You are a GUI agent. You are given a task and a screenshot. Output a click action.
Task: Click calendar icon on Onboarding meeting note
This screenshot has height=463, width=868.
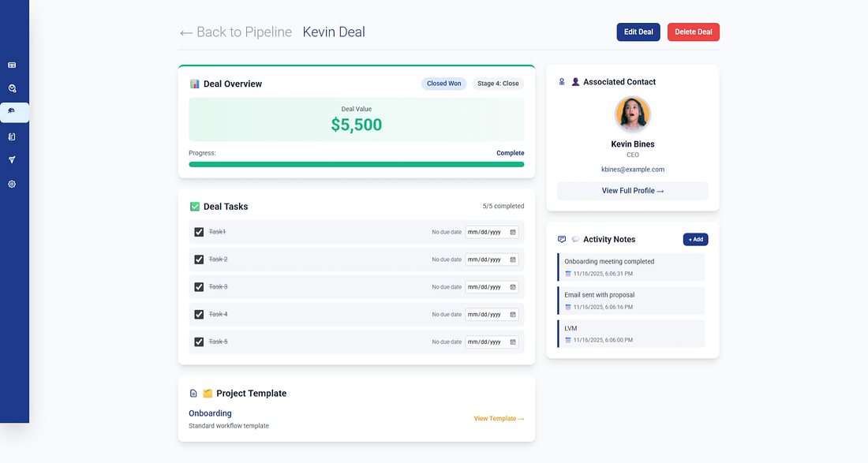568,274
